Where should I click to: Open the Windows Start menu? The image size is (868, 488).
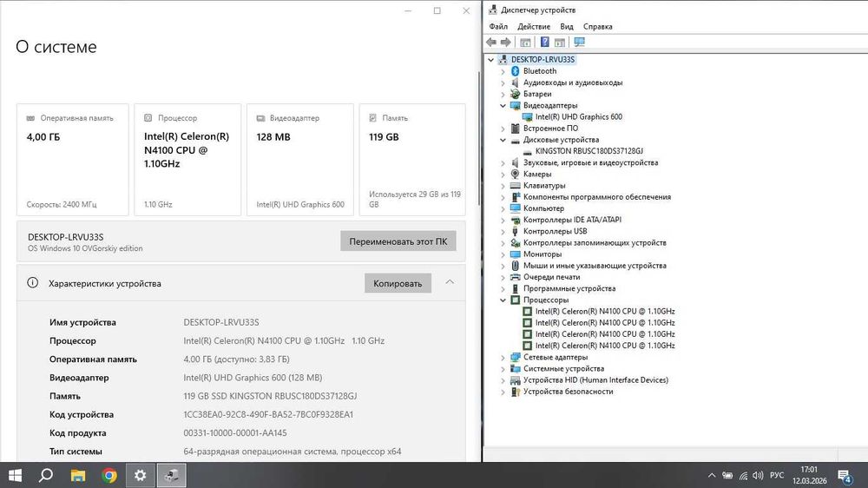click(16, 475)
